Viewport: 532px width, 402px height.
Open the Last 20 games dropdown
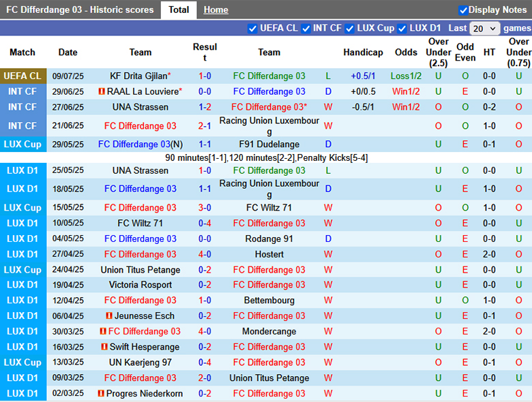pyautogui.click(x=484, y=29)
